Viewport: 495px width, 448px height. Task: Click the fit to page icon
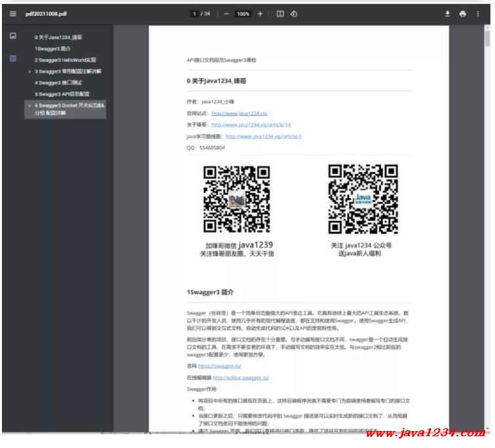[x=280, y=14]
